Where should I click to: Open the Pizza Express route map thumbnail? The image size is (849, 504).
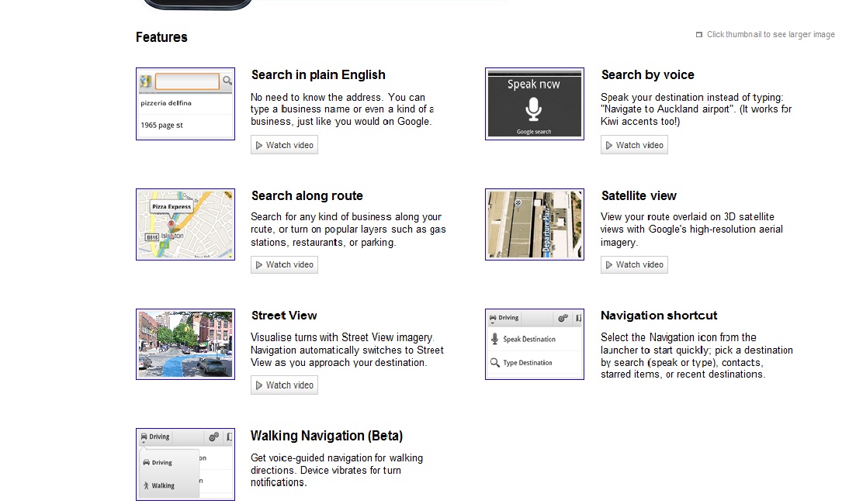pos(185,224)
